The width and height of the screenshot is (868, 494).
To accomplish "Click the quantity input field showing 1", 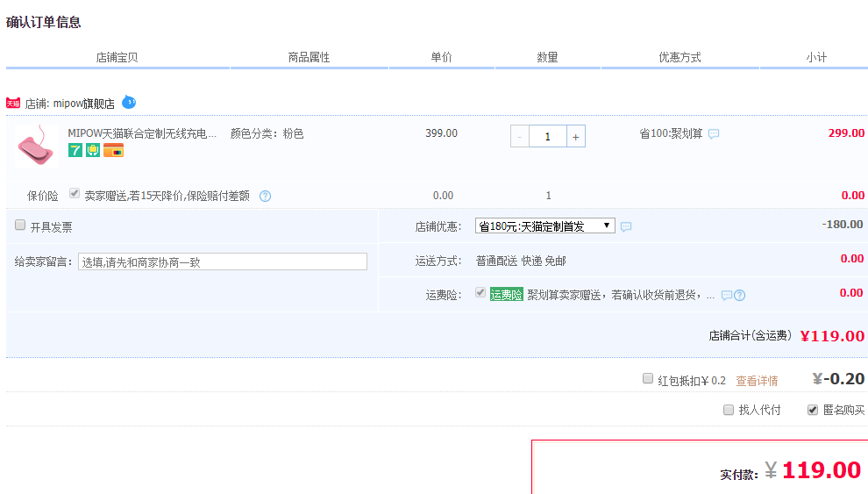I will (548, 136).
